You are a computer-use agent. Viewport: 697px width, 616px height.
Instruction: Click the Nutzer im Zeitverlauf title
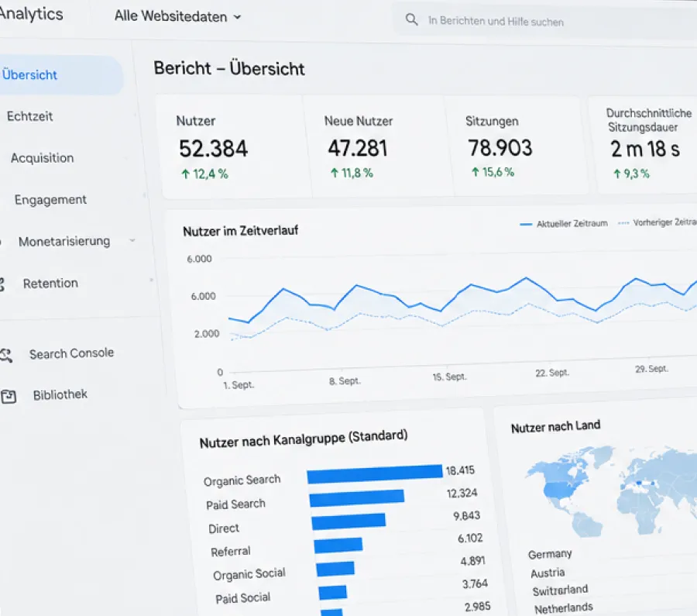[x=241, y=231]
